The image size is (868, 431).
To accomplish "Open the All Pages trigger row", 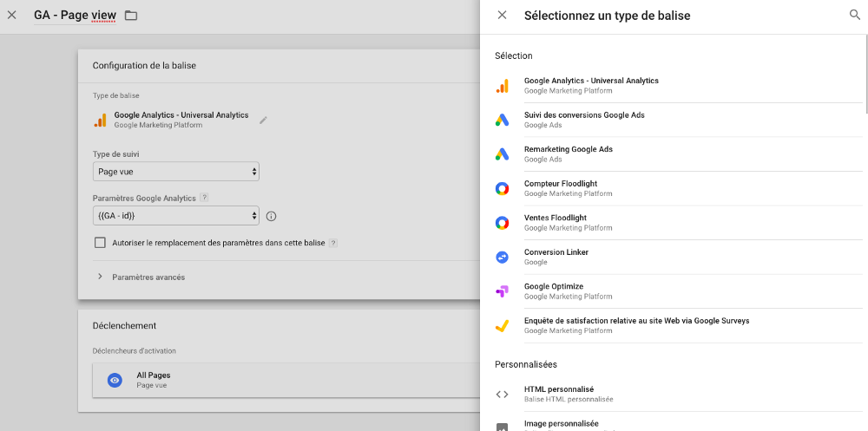I will [x=286, y=380].
